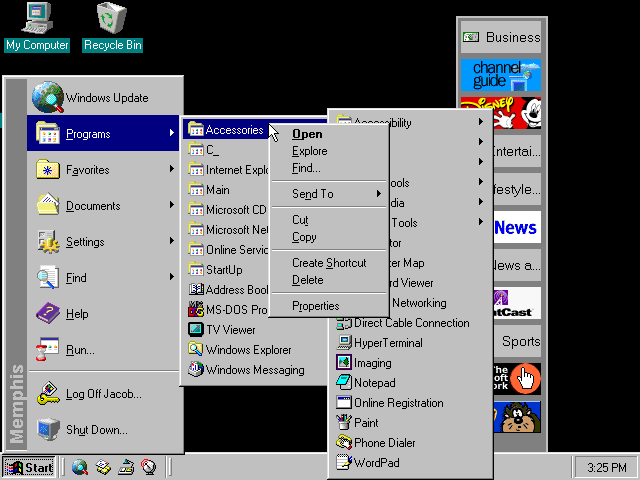Choose Find... in the context menu

329,168
